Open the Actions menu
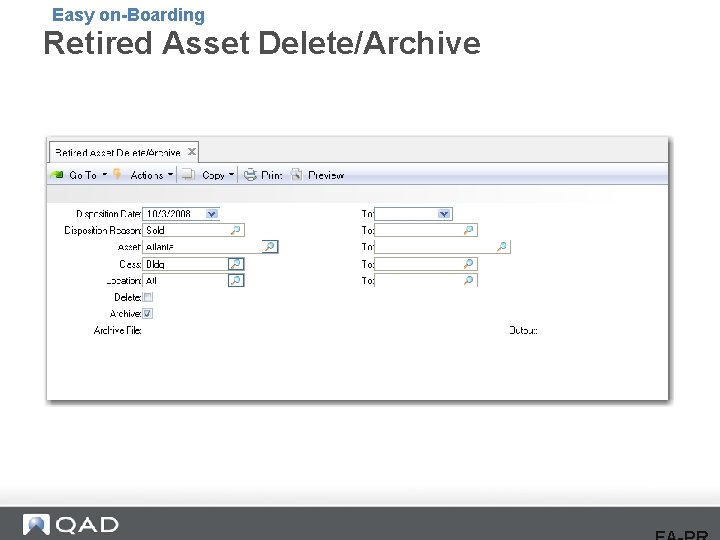 pos(146,175)
